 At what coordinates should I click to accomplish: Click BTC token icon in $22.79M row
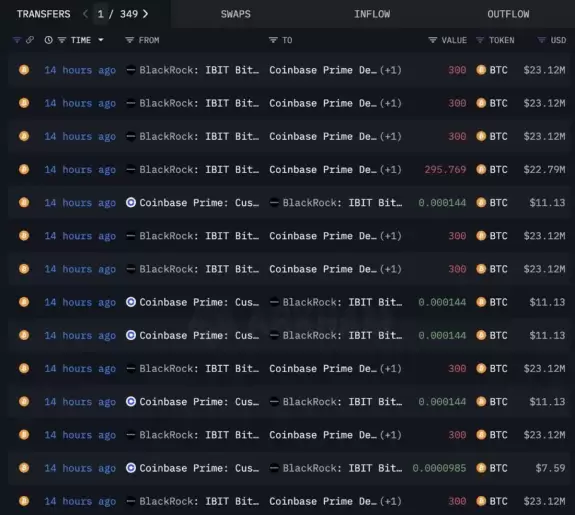(x=481, y=169)
